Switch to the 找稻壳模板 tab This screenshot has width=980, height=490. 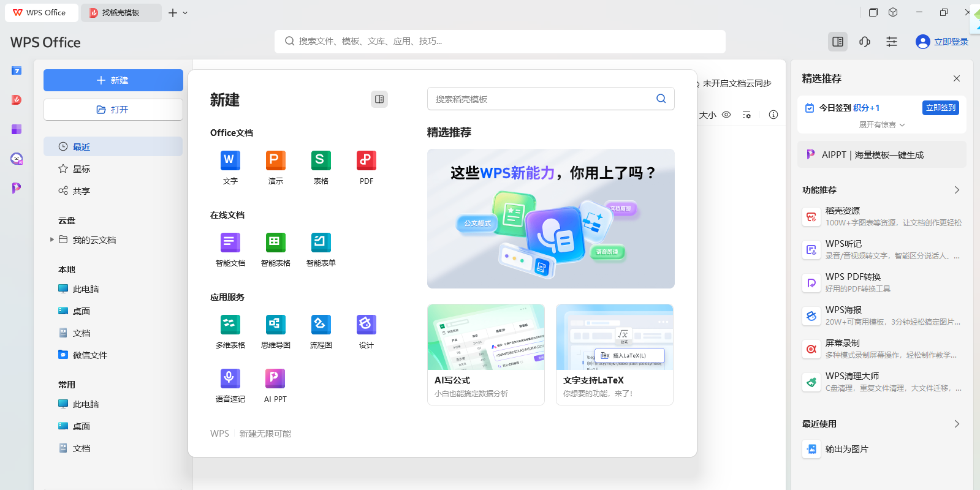(x=121, y=12)
